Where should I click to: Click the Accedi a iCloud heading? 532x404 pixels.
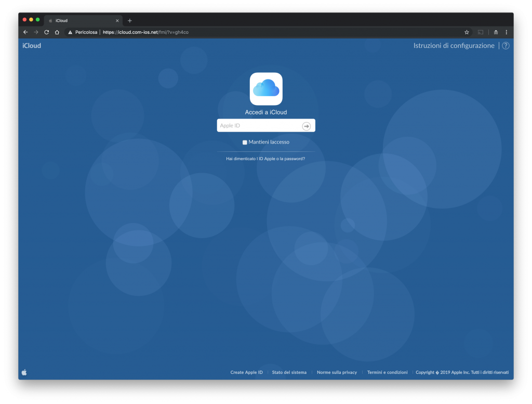[x=266, y=112]
